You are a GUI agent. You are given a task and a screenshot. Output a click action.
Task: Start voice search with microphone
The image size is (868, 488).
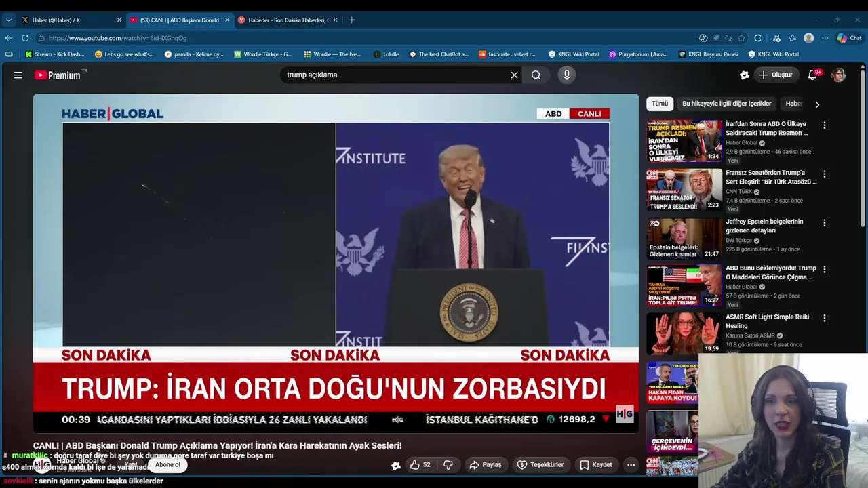[x=567, y=75]
